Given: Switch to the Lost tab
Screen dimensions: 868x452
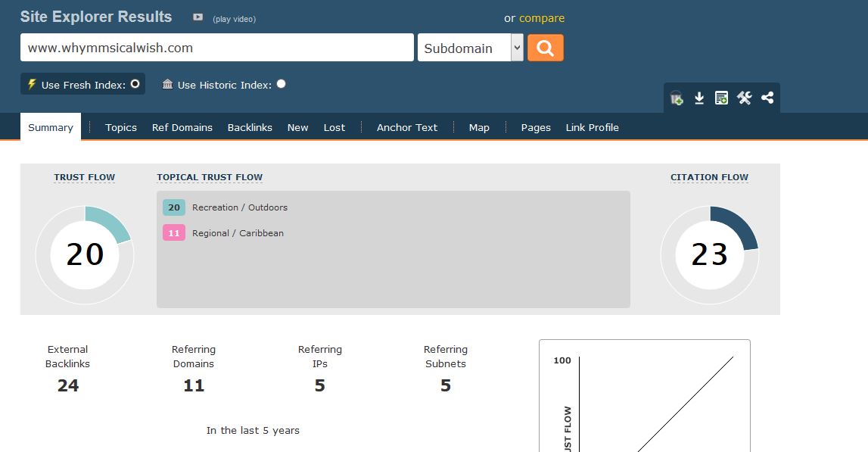Looking at the screenshot, I should 334,127.
